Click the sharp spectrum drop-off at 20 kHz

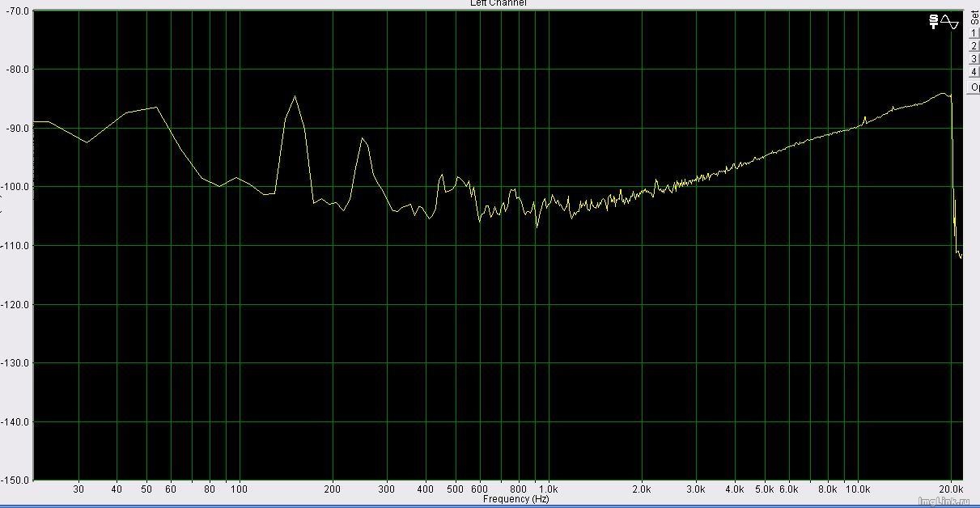953,162
